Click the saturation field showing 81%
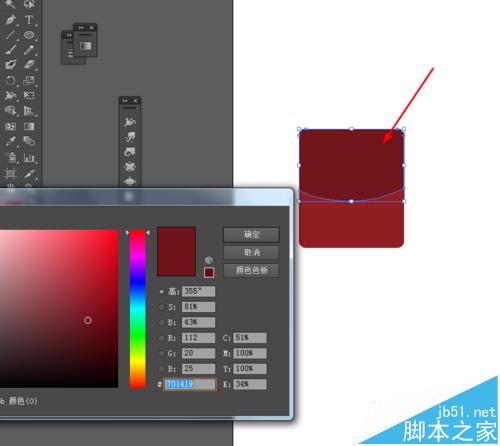 click(198, 307)
